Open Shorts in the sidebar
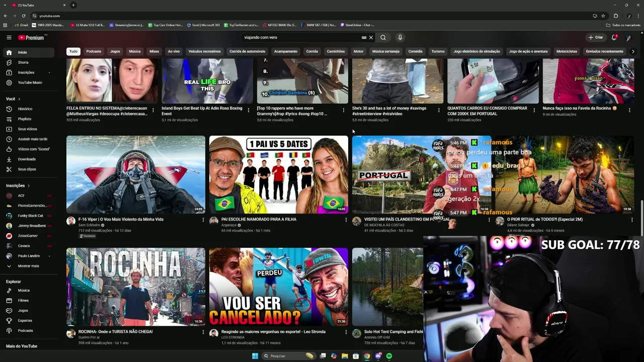The image size is (644, 362). (x=29, y=62)
